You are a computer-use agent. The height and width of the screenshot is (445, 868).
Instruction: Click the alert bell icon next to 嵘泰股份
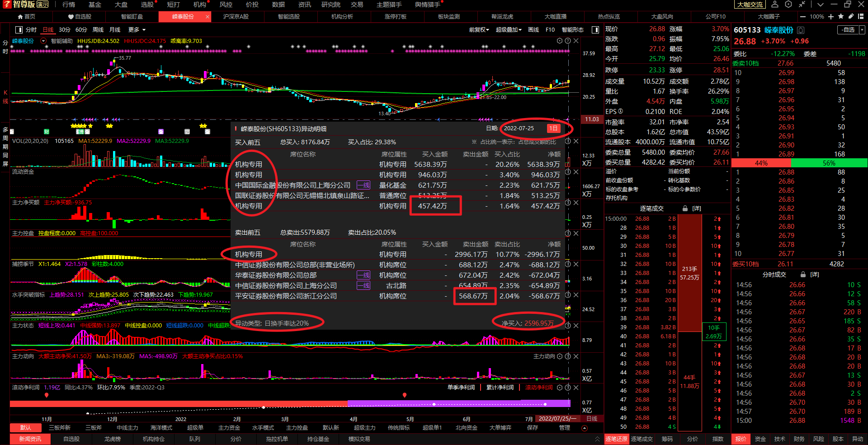(801, 30)
